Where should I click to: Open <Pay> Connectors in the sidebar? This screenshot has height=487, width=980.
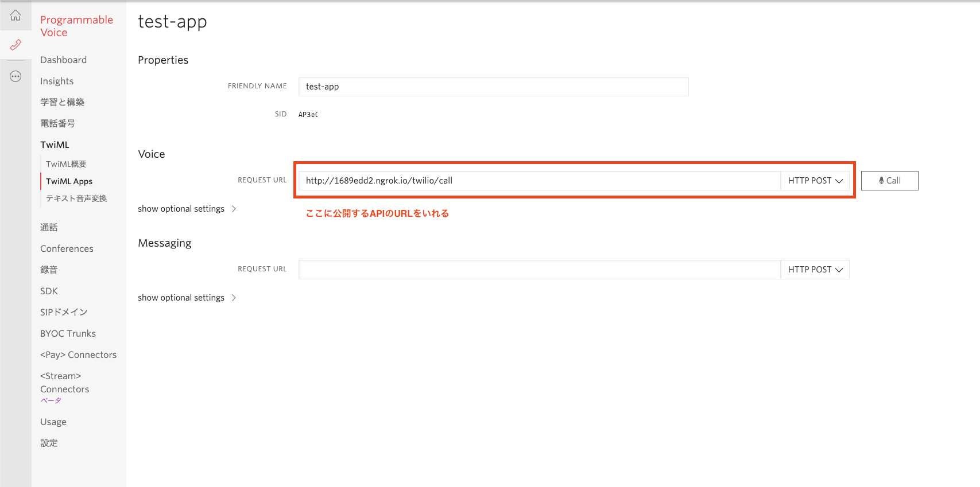click(x=78, y=354)
